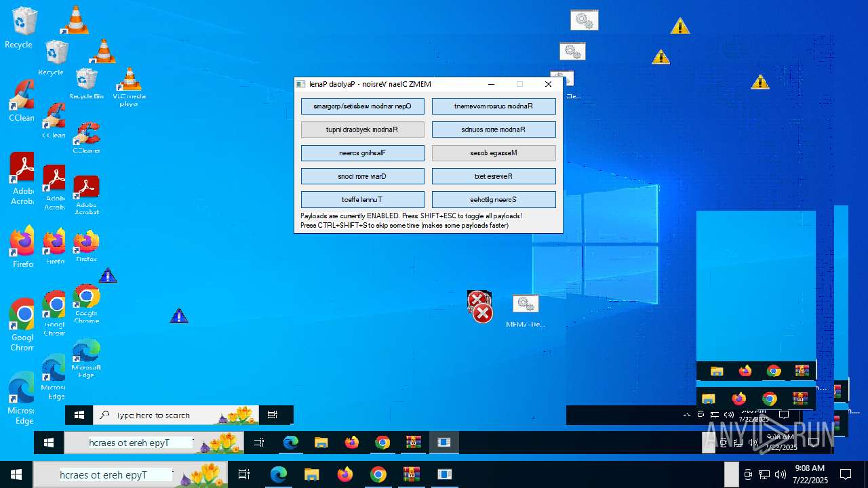
Task: Click Start on the middle tunnel-copy taskbar
Action: pos(49,443)
